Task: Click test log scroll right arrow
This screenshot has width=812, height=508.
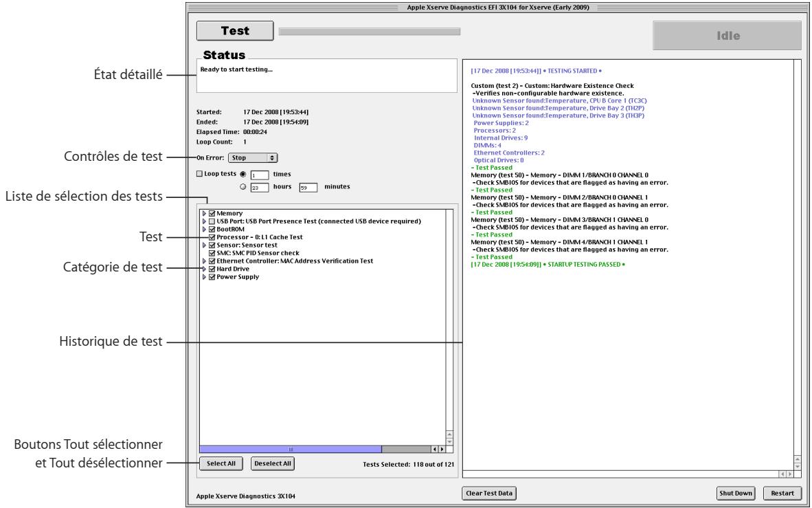Action: [x=790, y=474]
